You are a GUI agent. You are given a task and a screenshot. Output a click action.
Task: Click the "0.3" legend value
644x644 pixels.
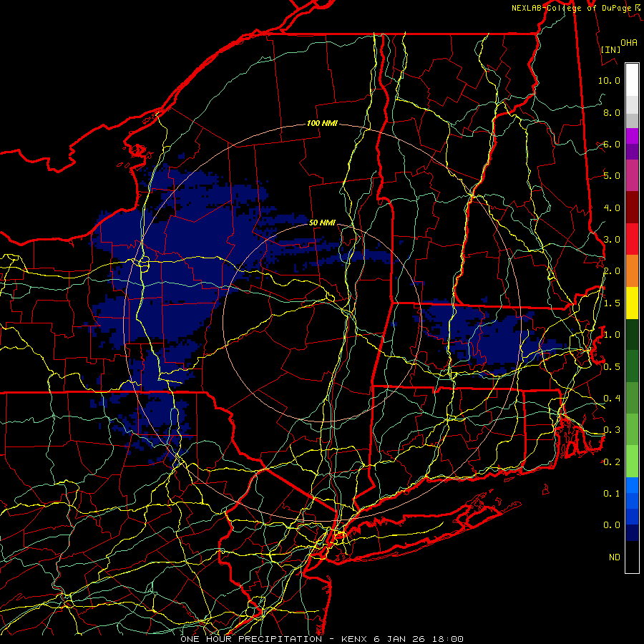612,429
